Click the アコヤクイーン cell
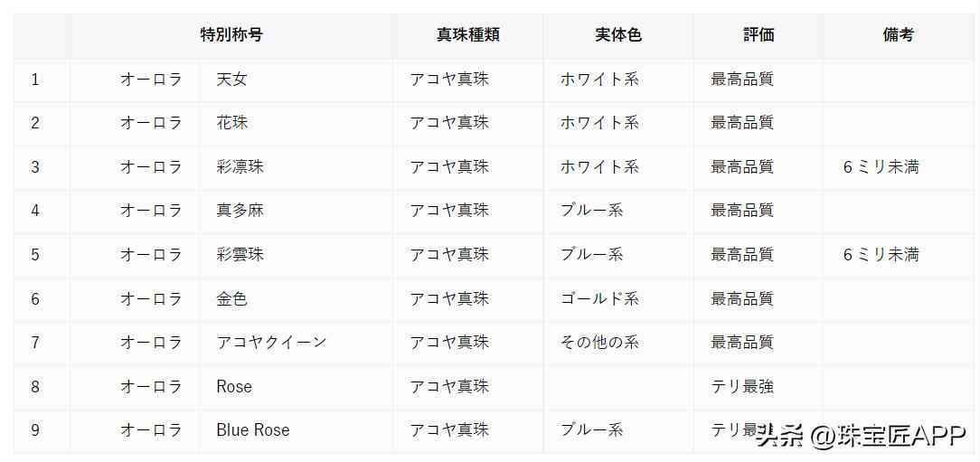The height and width of the screenshot is (462, 980). [271, 343]
